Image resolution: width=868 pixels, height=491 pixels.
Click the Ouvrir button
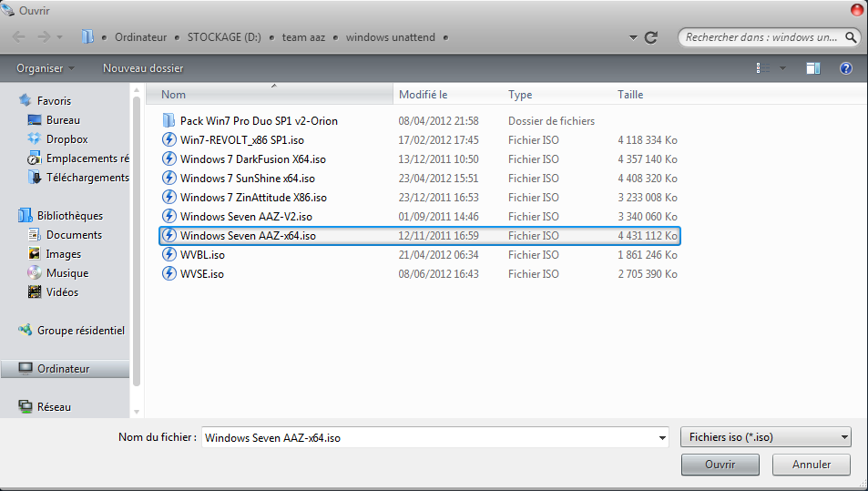[x=720, y=465]
